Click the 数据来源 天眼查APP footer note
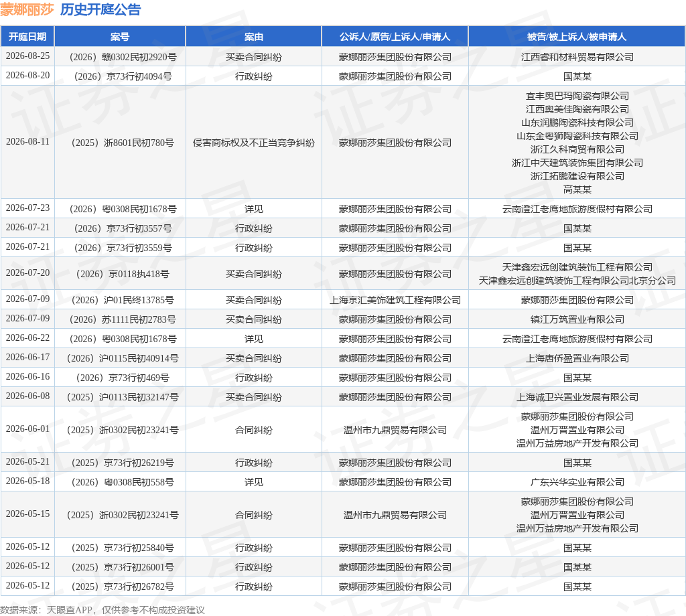Image resolution: width=686 pixels, height=616 pixels. (102, 610)
